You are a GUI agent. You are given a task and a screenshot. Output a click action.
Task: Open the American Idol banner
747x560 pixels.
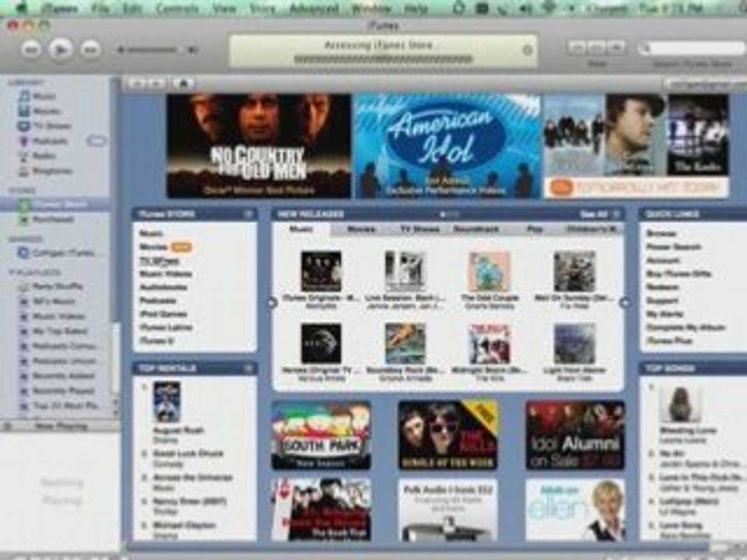[x=447, y=145]
